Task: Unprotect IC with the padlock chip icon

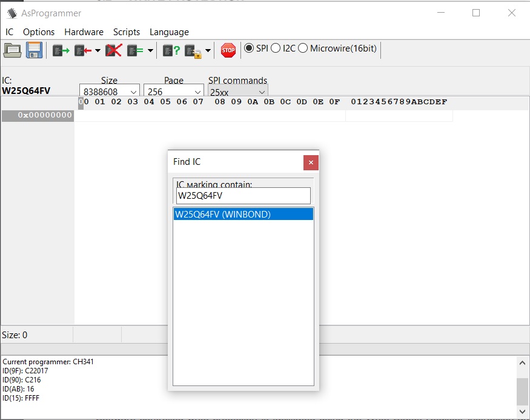Action: click(x=193, y=52)
